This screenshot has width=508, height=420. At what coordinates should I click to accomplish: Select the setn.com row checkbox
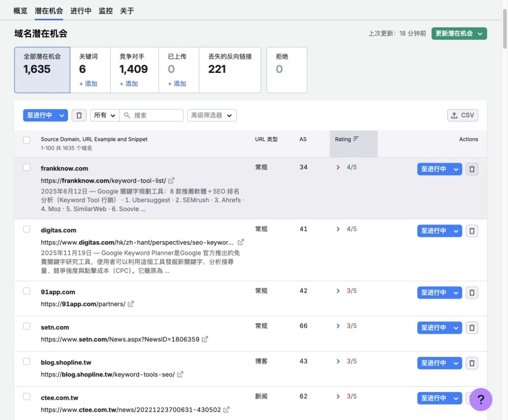click(x=27, y=326)
